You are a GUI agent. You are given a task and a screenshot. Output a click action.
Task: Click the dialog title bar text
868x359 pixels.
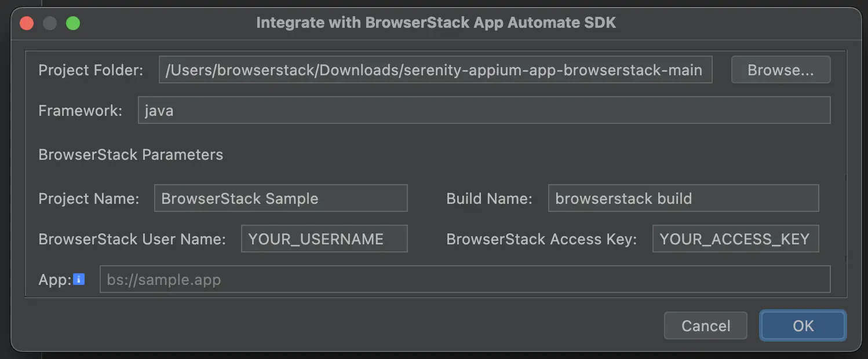click(436, 23)
